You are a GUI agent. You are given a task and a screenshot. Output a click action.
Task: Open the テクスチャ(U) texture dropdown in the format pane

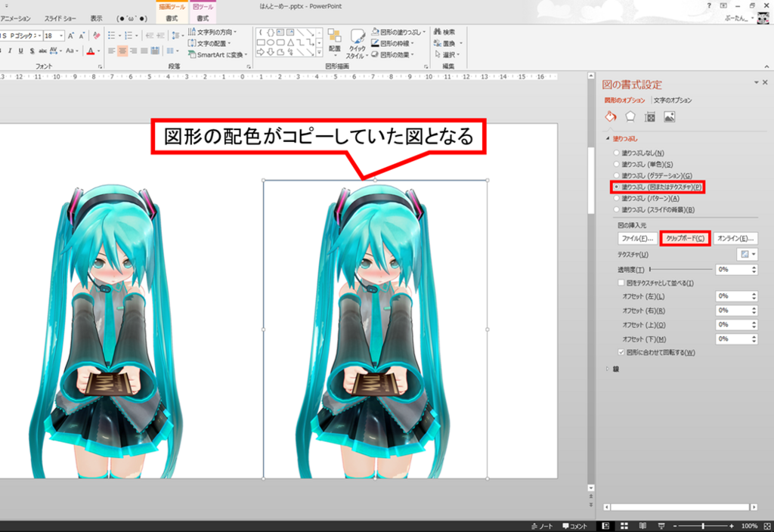[748, 255]
